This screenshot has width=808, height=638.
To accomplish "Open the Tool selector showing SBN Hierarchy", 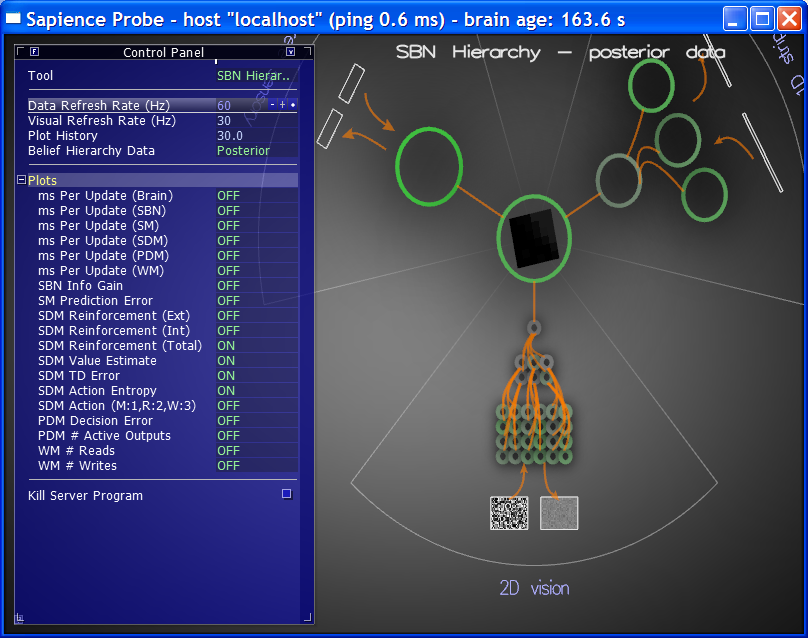I will [x=253, y=76].
